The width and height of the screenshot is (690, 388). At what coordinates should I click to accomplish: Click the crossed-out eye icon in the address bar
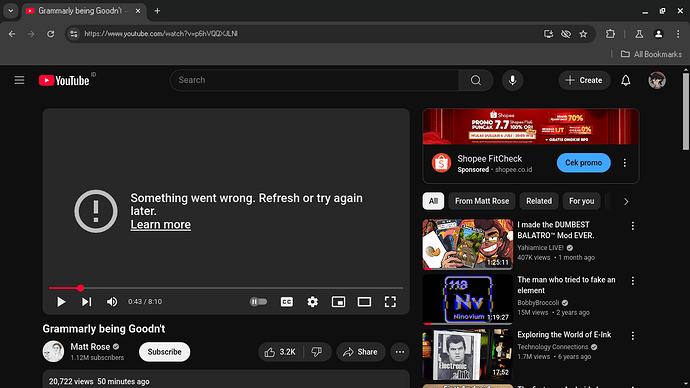(565, 34)
